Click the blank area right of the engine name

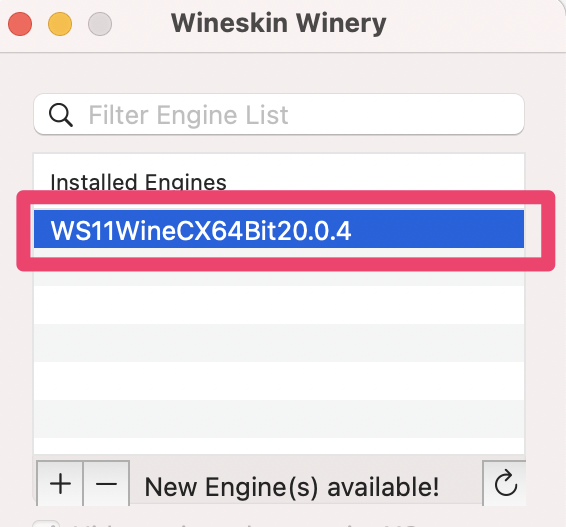(x=437, y=229)
